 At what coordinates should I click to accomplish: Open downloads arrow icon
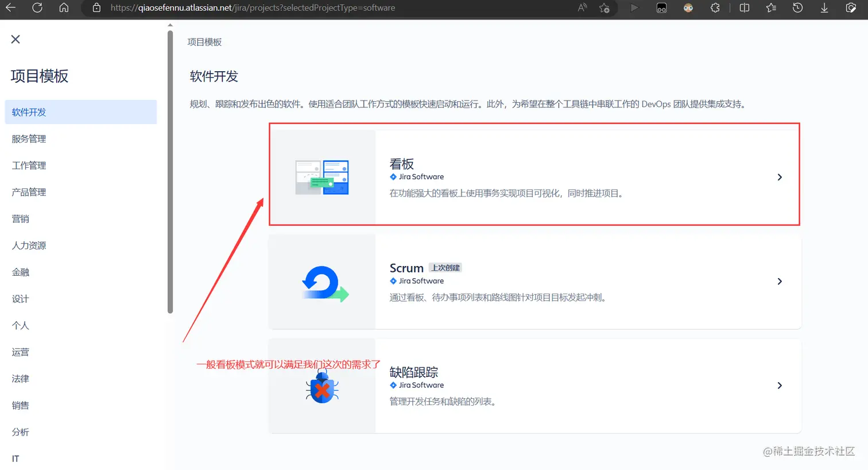point(824,7)
